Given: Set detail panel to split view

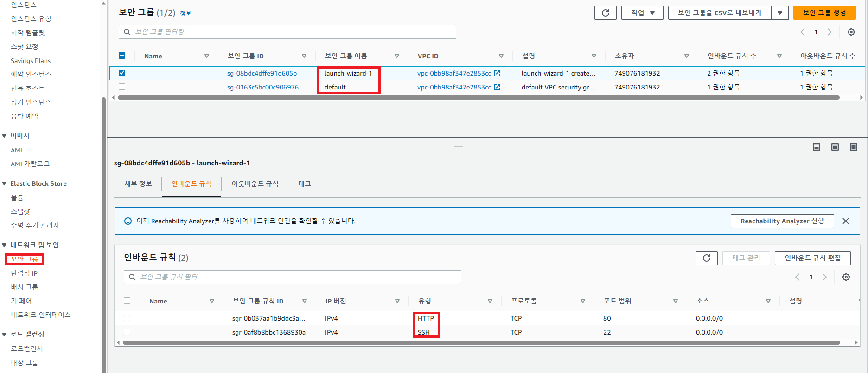Looking at the screenshot, I should click(x=835, y=147).
